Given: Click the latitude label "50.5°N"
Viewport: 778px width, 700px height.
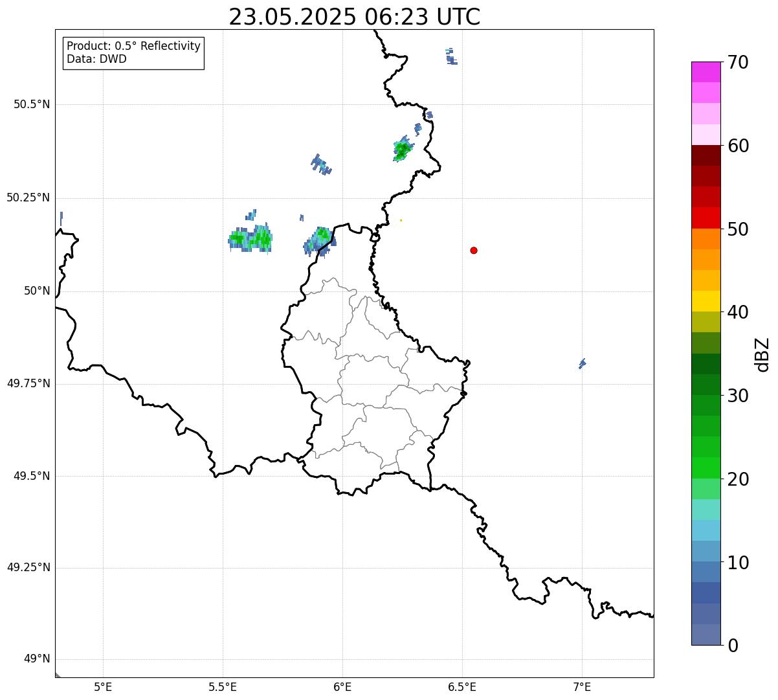Looking at the screenshot, I should point(32,104).
